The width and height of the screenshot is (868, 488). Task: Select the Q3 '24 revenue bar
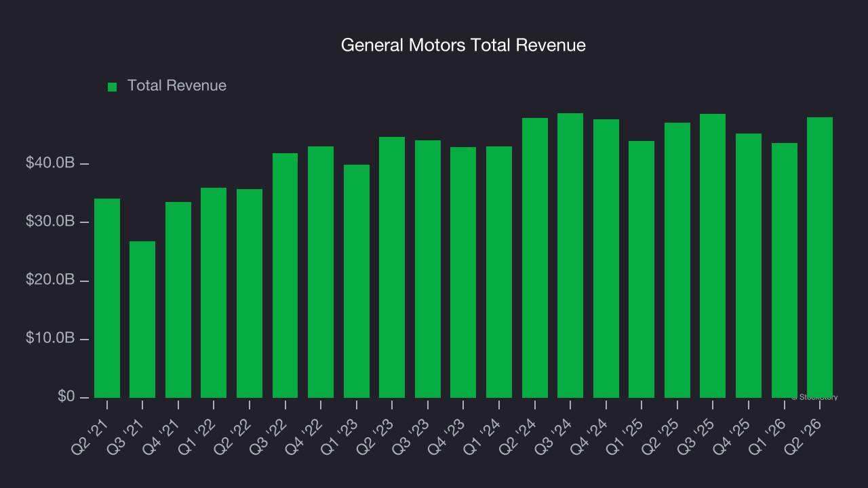coord(570,256)
